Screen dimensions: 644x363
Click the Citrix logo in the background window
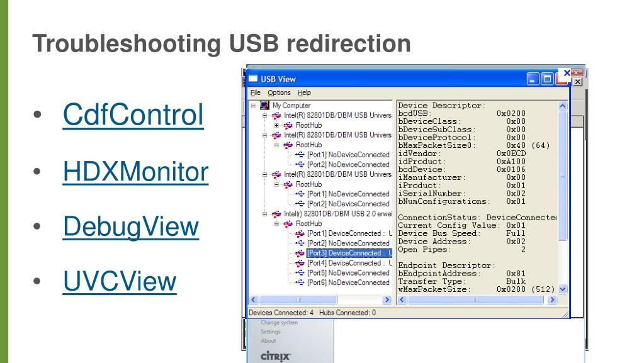(276, 357)
